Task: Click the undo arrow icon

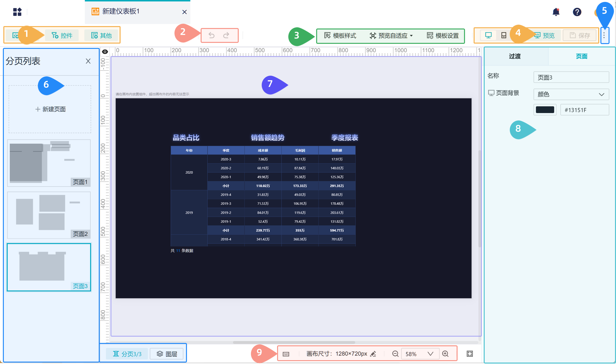Action: pyautogui.click(x=211, y=35)
